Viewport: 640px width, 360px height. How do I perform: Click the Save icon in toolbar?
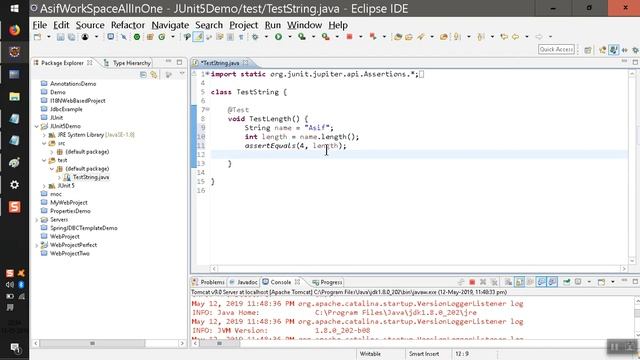(x=60, y=37)
